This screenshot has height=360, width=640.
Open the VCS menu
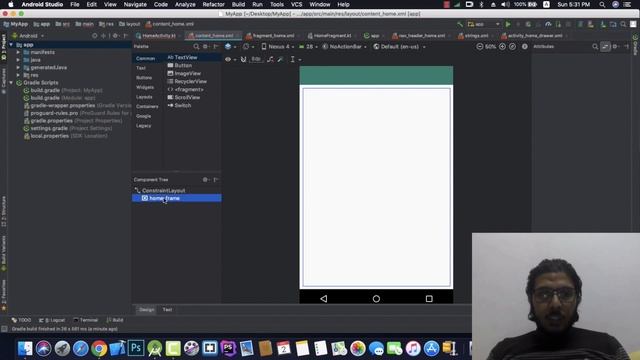pos(296,4)
